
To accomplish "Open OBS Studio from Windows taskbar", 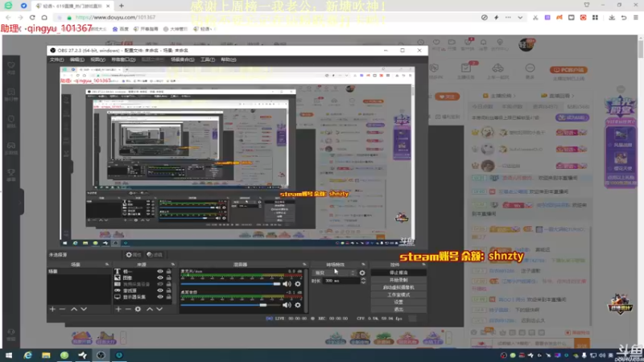I will [101, 355].
